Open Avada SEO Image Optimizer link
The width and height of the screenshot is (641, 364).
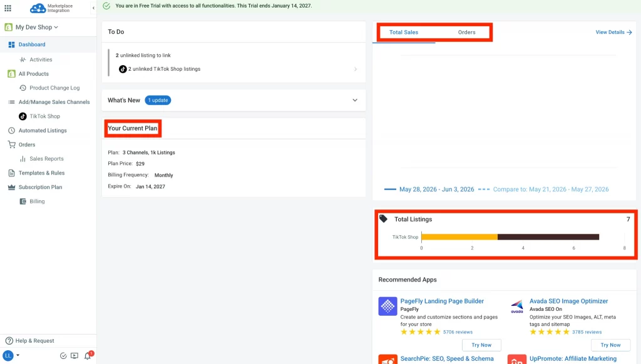tap(568, 301)
